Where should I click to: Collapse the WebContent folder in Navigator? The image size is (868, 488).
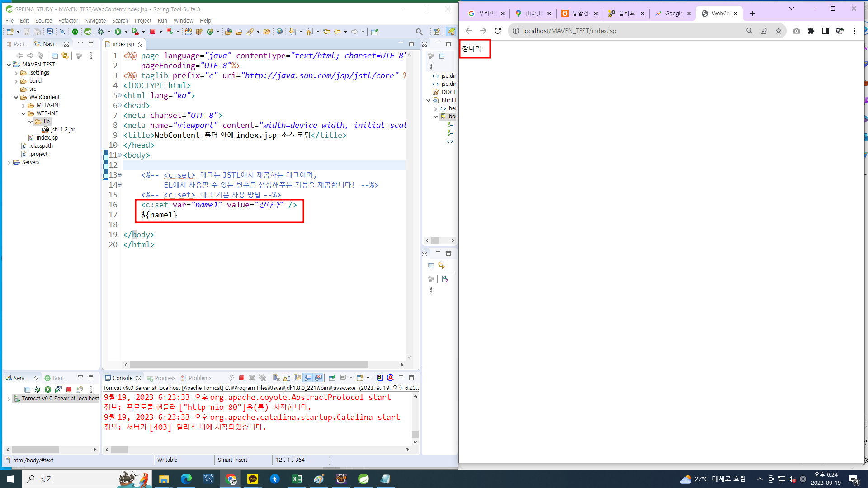16,97
